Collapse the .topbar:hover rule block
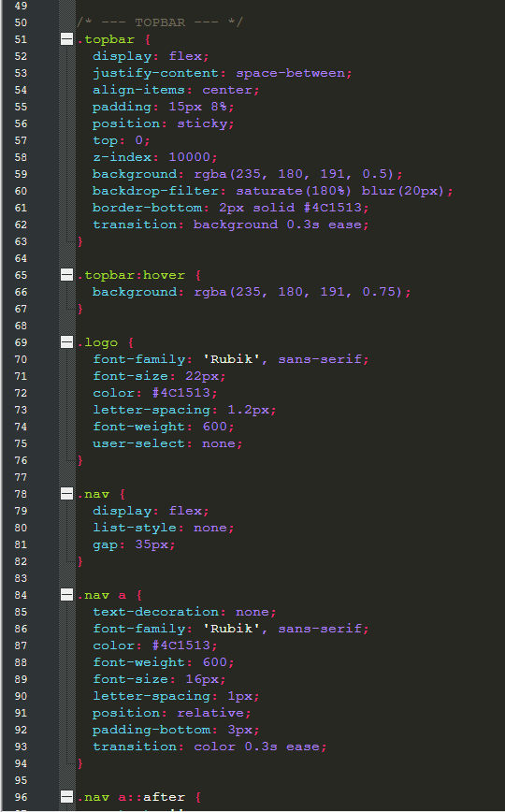Viewport: 505px width, 812px height. click(x=66, y=275)
